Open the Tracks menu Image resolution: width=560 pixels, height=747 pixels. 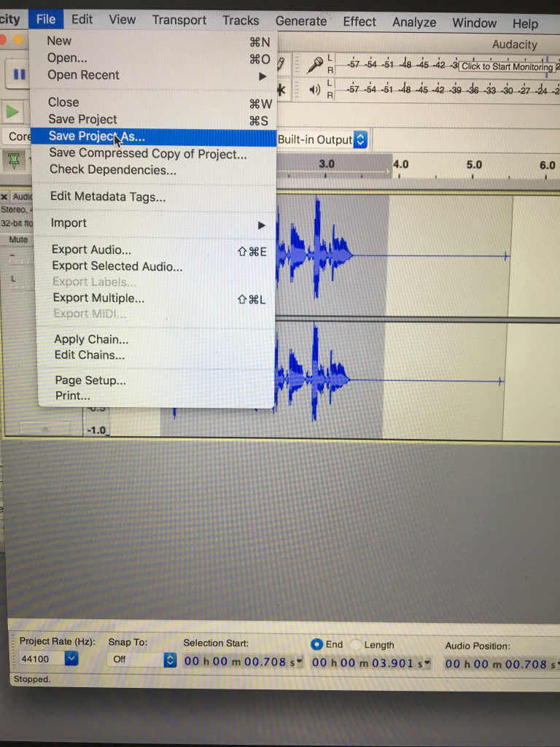click(241, 21)
